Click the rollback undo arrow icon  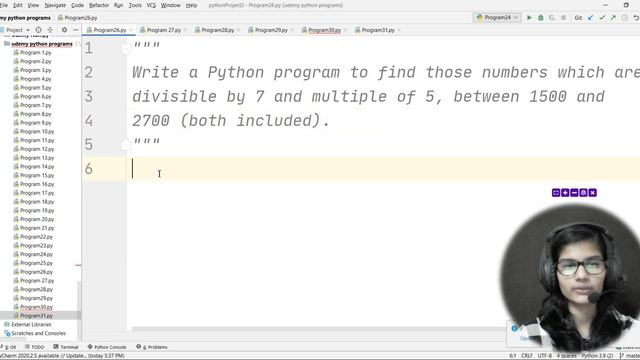point(636,18)
